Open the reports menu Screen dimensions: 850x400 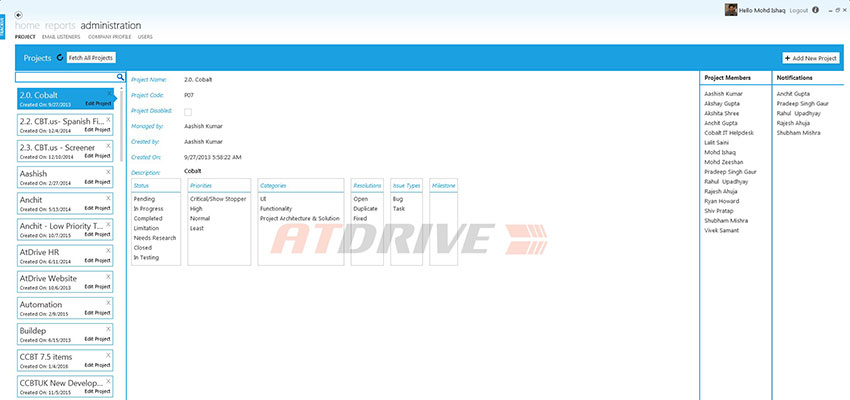tap(60, 25)
